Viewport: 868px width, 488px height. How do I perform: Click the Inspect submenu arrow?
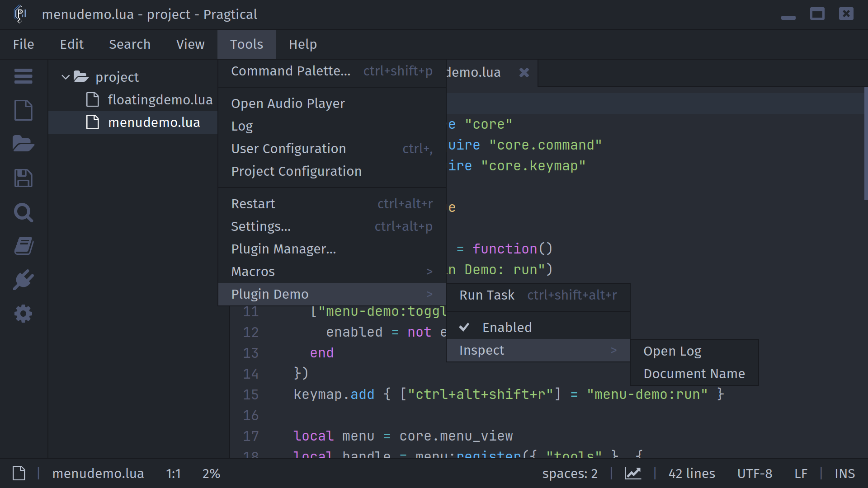(x=613, y=350)
